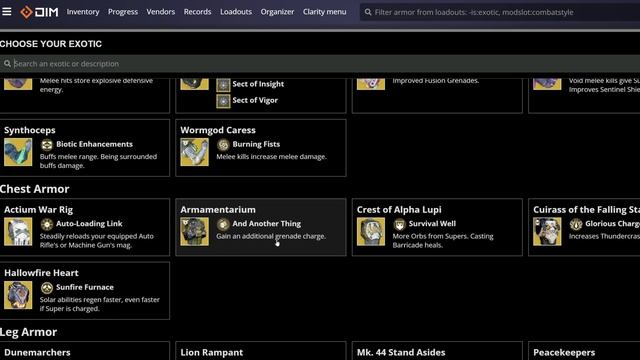Choose the Crest of Alpha Lupi title

399,210
